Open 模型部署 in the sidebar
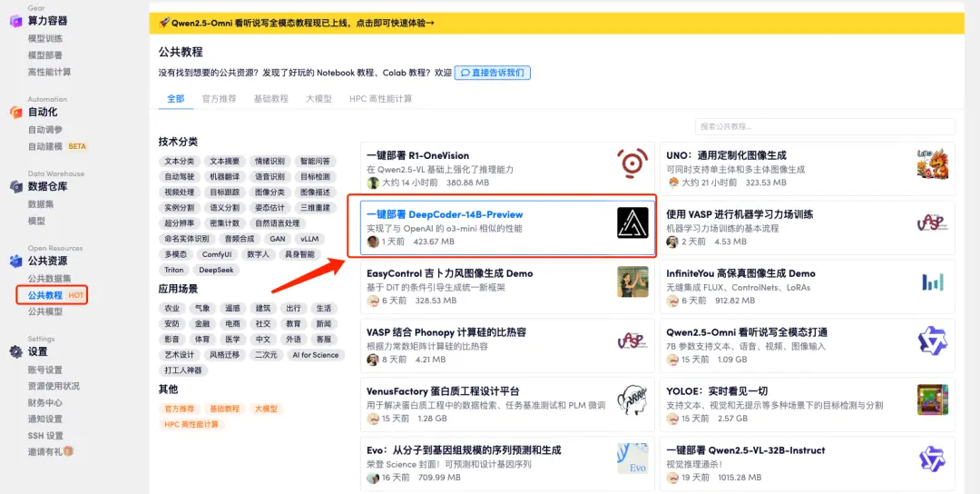Screen dimensions: 980x494 [45, 55]
